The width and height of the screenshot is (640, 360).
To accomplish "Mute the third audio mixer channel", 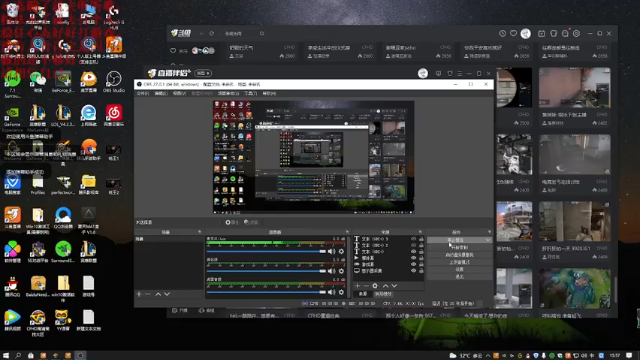I will (x=331, y=292).
